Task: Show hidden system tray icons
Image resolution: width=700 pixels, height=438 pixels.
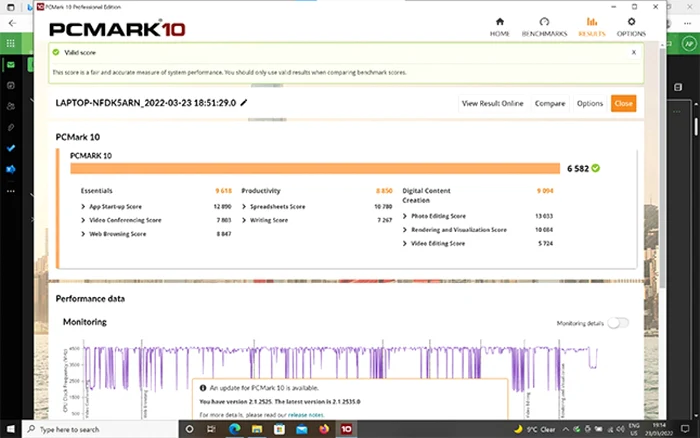Action: click(565, 429)
